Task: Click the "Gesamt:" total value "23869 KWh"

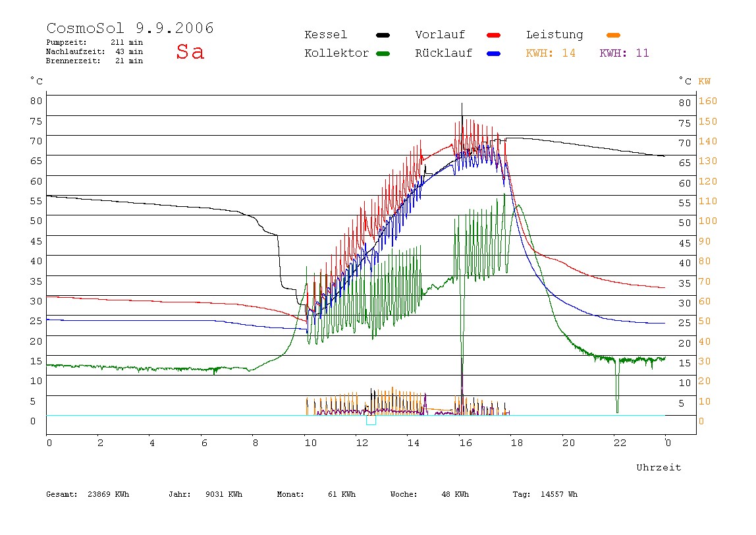Action: (109, 494)
